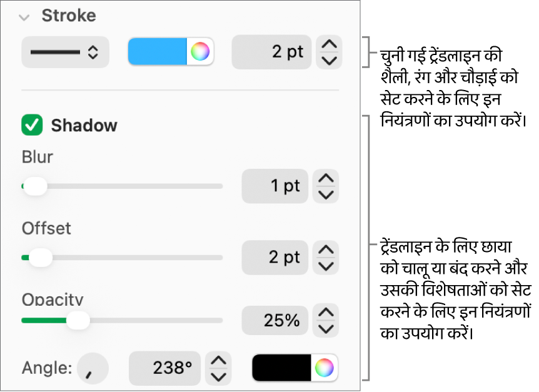Collapse the Stroke section chevron

[24, 17]
